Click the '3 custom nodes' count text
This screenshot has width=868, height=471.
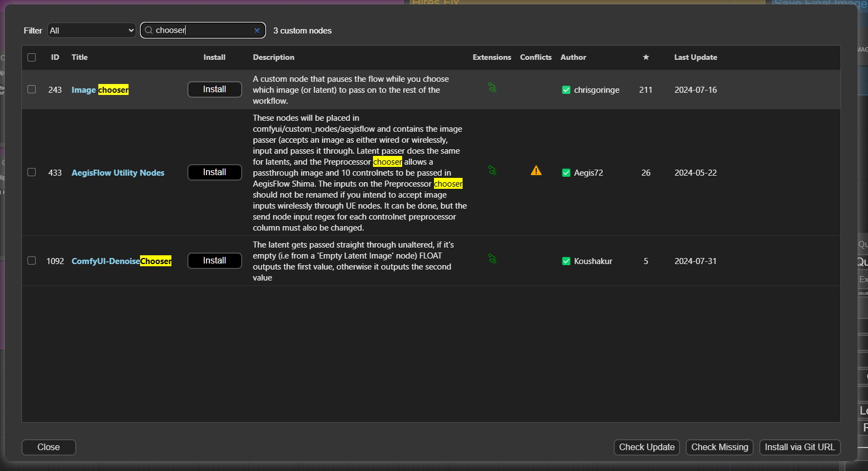coord(302,31)
